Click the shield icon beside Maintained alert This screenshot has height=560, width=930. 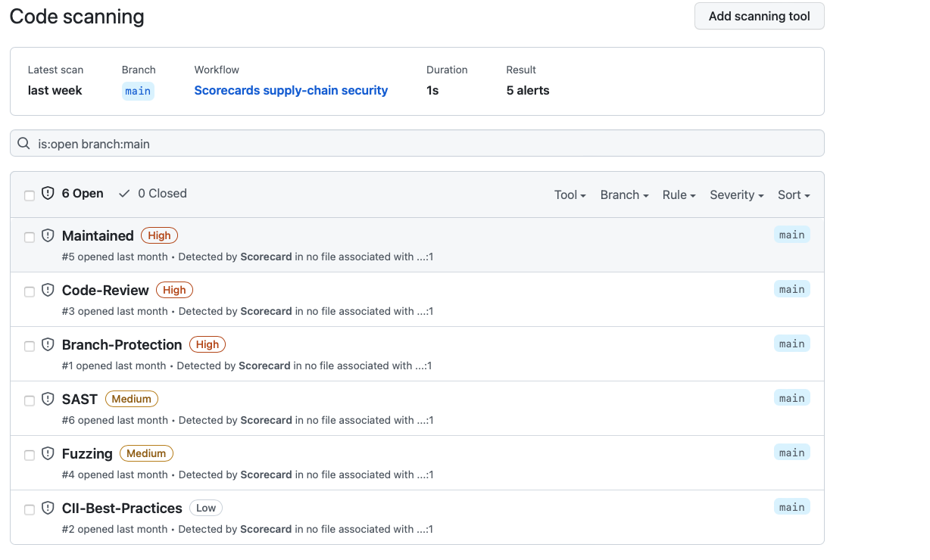click(48, 236)
